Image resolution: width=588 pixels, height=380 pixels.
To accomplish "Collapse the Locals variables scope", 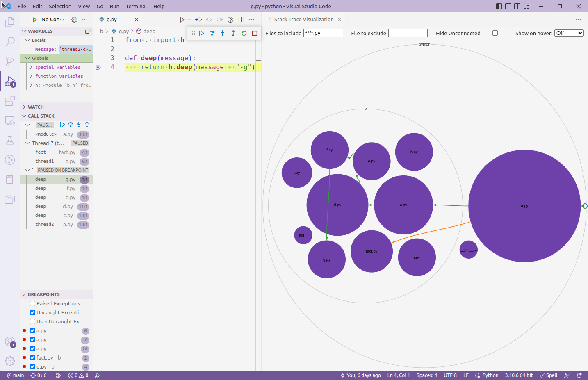I will coord(27,40).
